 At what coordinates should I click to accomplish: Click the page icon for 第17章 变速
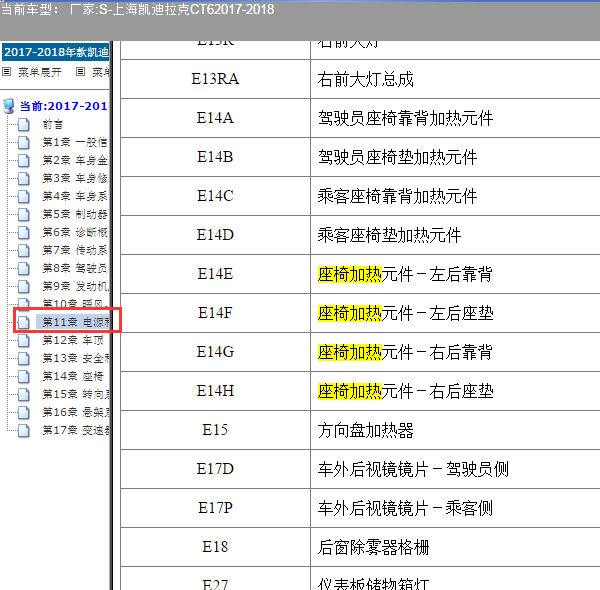(24, 430)
